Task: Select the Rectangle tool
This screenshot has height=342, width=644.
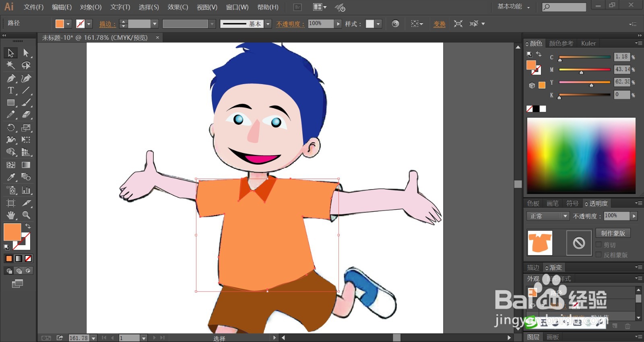Action: coord(11,103)
